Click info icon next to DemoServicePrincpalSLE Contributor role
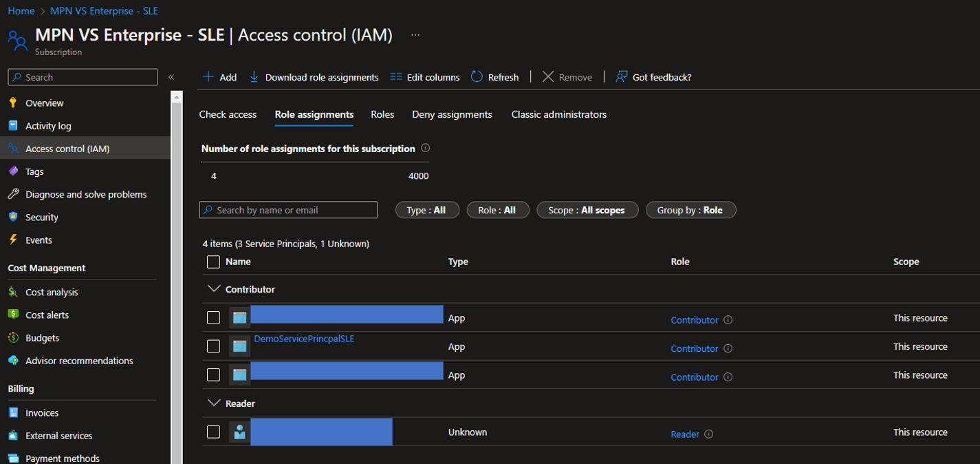Image resolution: width=980 pixels, height=464 pixels. [x=728, y=348]
